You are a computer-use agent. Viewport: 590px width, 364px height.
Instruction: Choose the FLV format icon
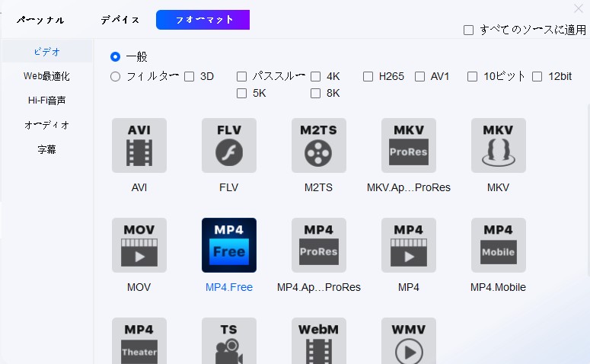coord(229,145)
